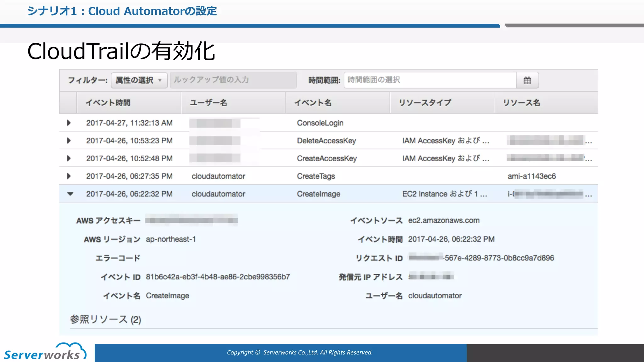Screen dimensions: 644x362
Task: Click CreateAccessKey event name
Action: tap(327, 158)
